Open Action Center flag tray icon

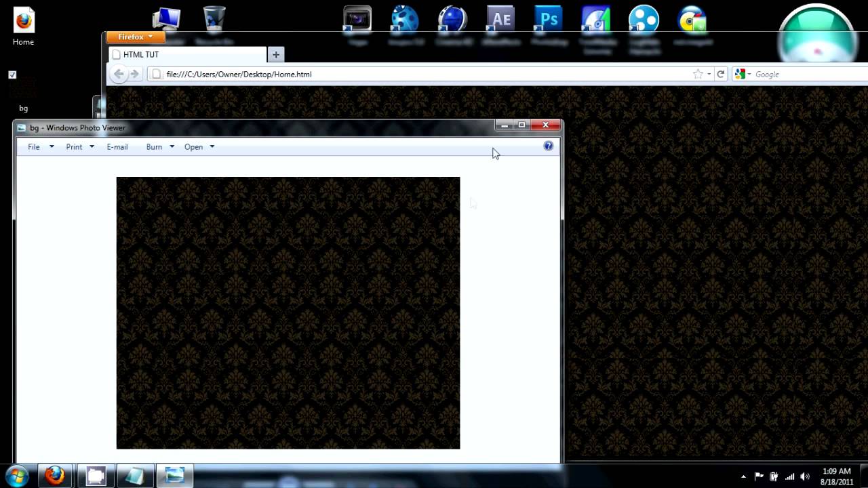pos(759,476)
